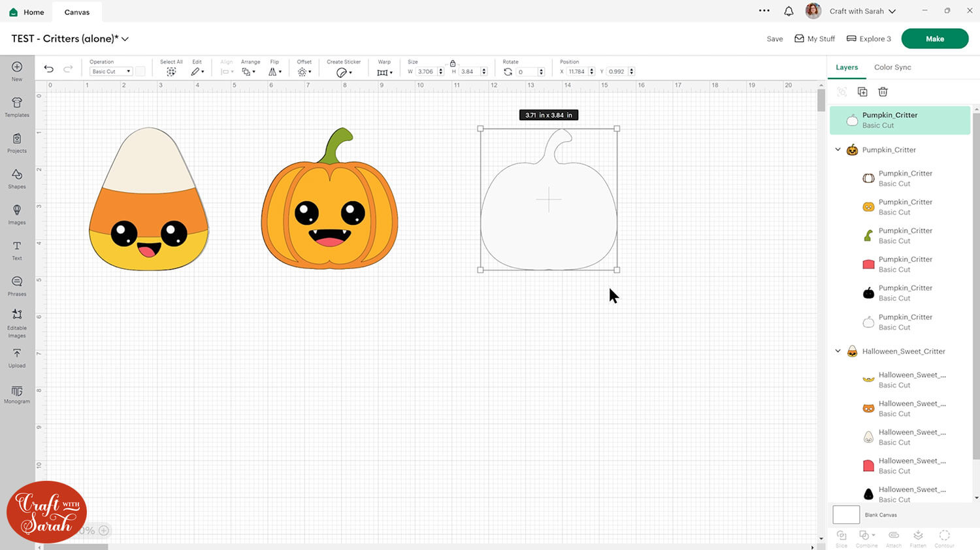The height and width of the screenshot is (550, 980).
Task: Toggle the size aspect ratio lock
Action: 452,63
